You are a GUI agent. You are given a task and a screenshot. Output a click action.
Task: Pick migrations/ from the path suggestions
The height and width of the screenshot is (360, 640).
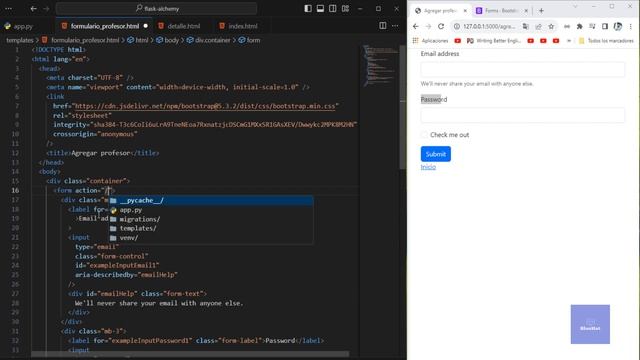(211, 219)
